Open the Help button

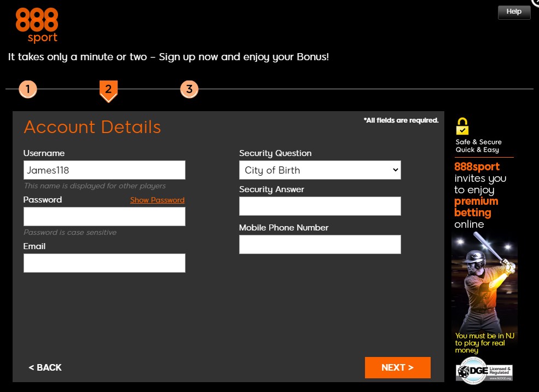(x=514, y=11)
